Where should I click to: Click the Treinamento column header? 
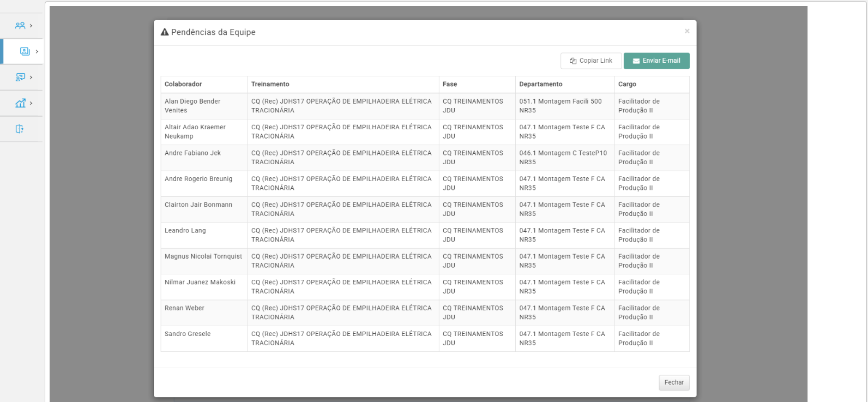pos(270,84)
